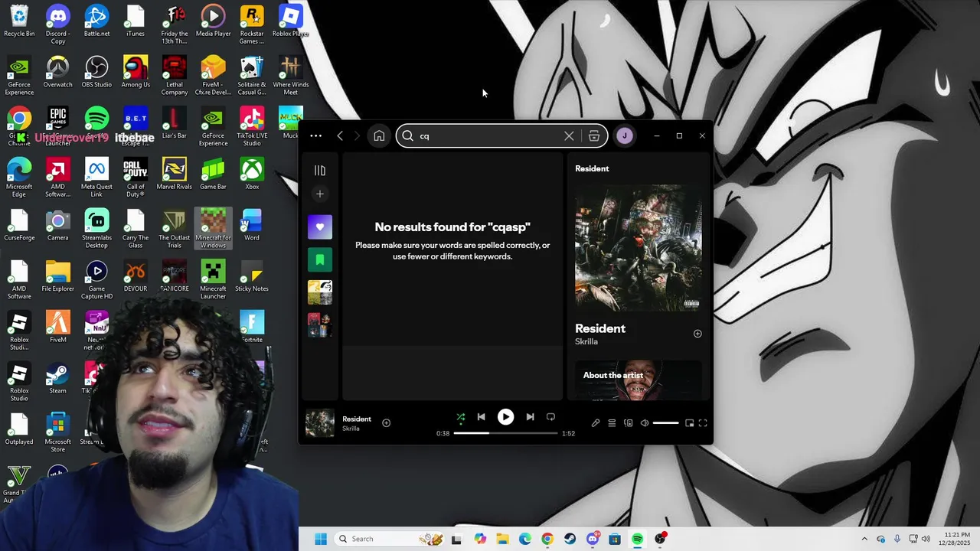The width and height of the screenshot is (980, 551).
Task: Open the J profile avatar menu
Action: pos(625,136)
